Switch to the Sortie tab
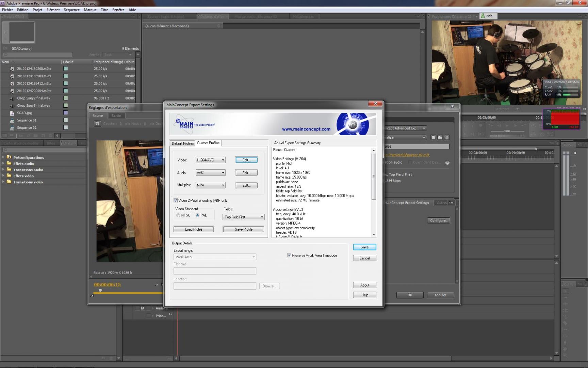 coord(116,116)
